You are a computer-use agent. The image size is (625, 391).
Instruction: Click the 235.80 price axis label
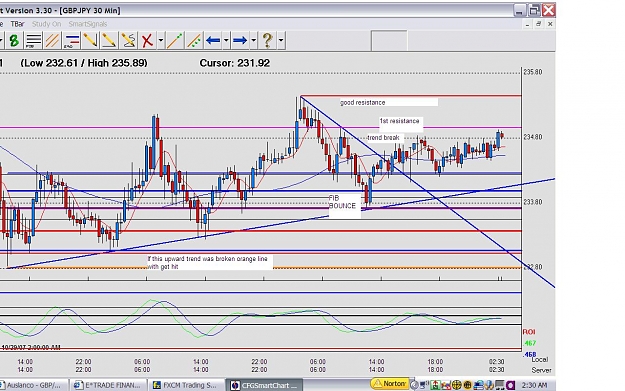533,72
